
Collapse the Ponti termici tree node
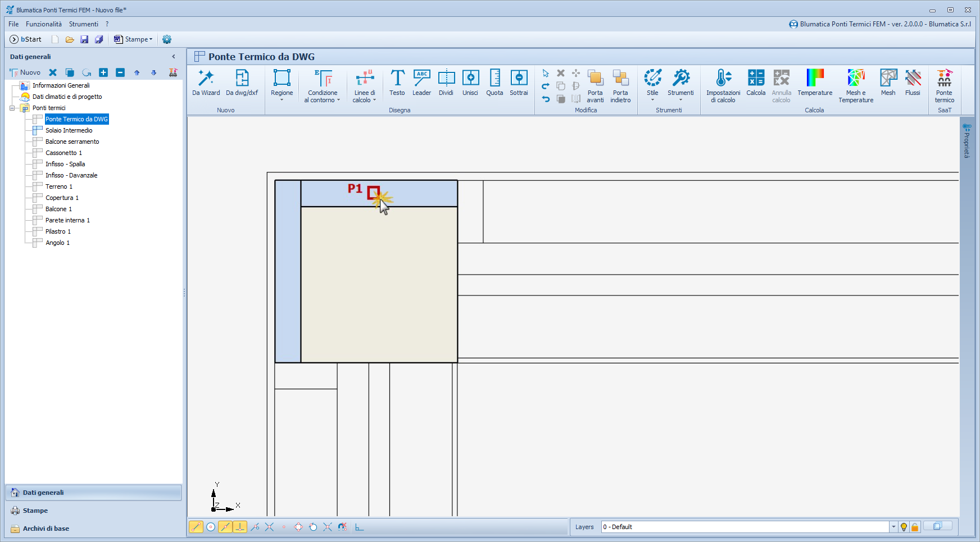click(12, 108)
